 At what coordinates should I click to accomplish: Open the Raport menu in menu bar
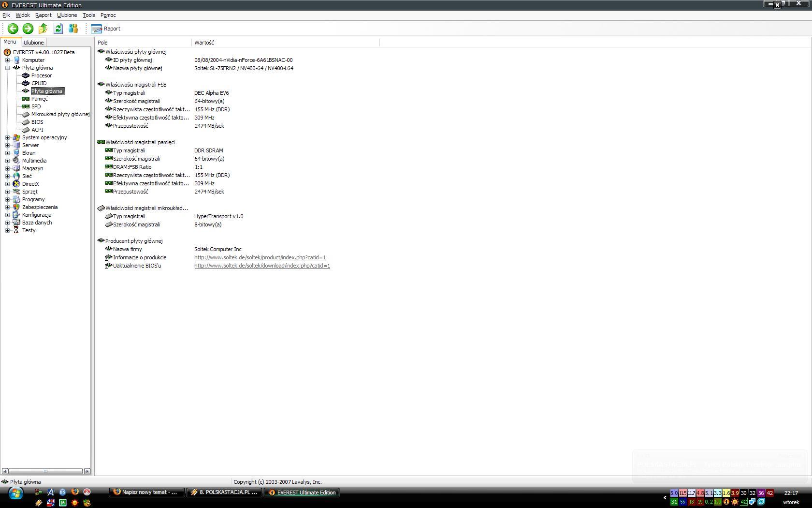pos(43,15)
